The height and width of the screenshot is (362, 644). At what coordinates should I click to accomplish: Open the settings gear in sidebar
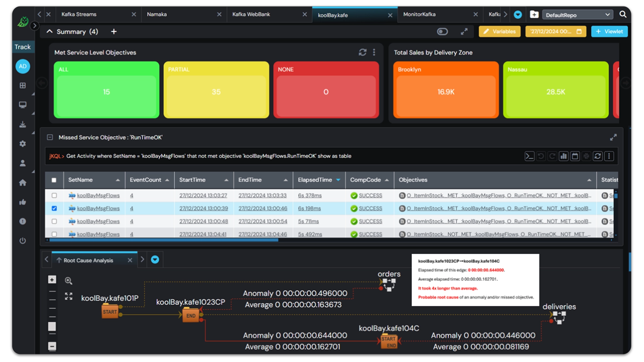coord(22,144)
